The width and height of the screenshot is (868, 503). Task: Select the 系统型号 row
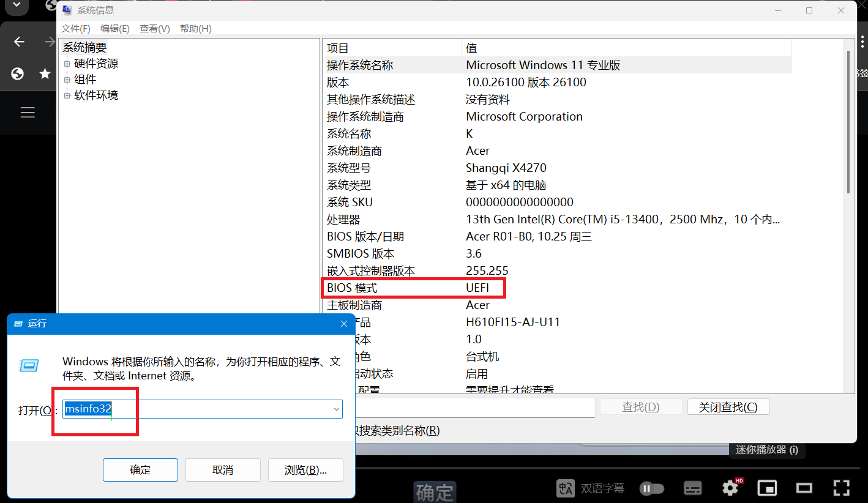(558, 168)
